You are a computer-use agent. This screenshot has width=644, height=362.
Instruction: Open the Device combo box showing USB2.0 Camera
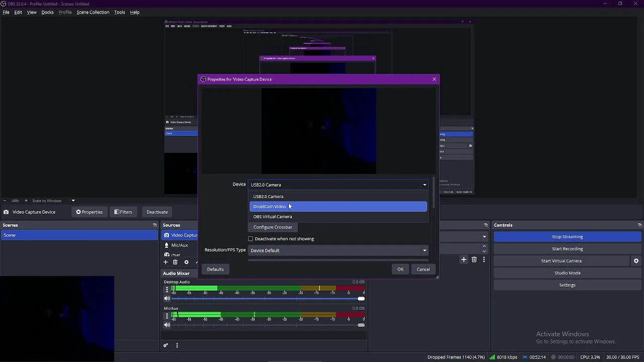click(x=338, y=185)
